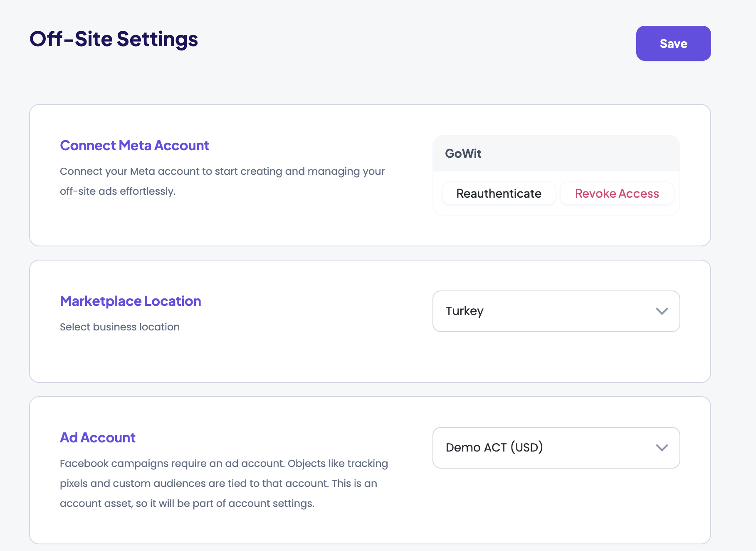Screen dimensions: 756x551
Task: Click 'account asset' line in Ad Account description
Action: coord(187,504)
